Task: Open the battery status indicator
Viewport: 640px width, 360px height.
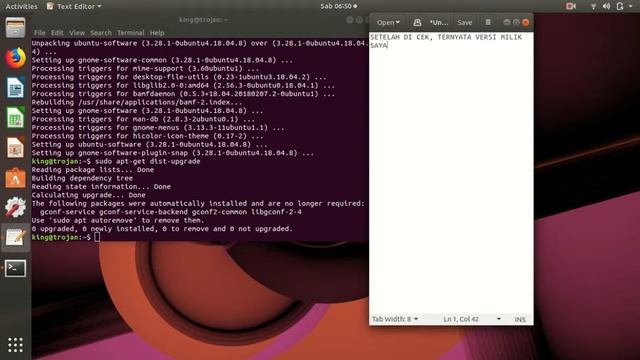Action: [620, 6]
